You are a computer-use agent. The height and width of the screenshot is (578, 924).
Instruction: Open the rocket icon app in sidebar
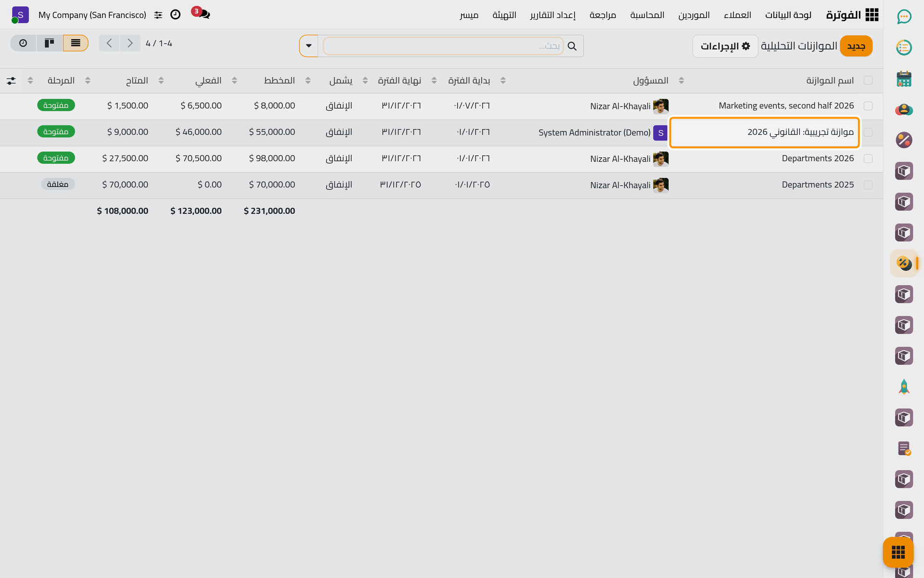(904, 387)
